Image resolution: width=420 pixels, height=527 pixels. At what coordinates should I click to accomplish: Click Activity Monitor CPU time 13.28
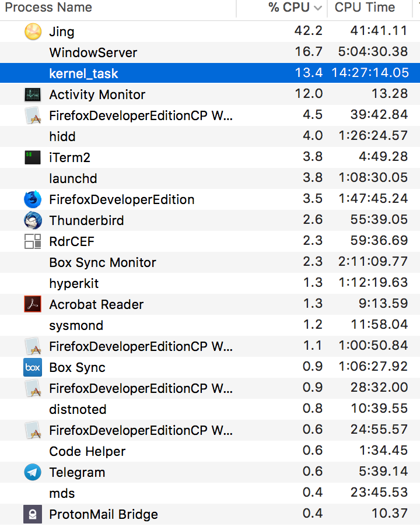coord(390,94)
